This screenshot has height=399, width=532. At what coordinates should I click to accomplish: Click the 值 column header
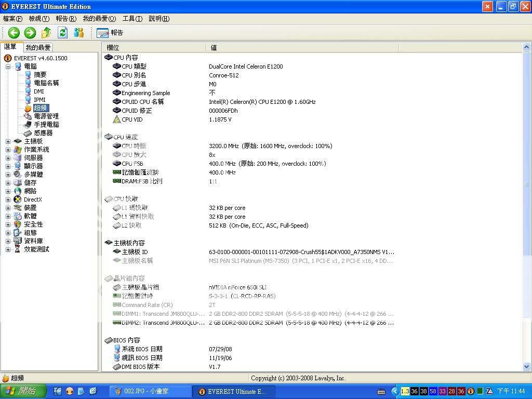click(x=302, y=47)
